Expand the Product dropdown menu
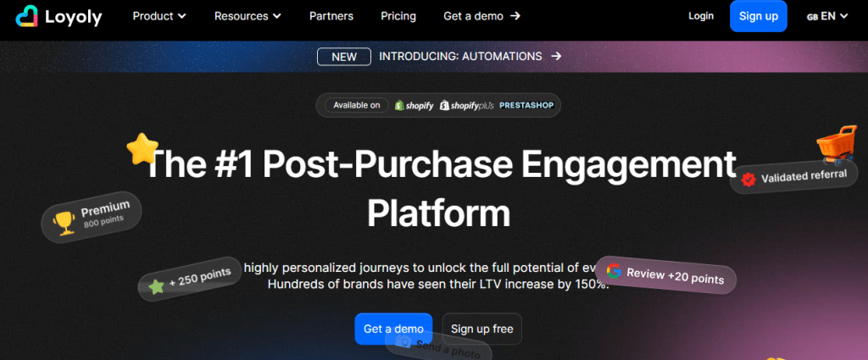The width and height of the screenshot is (868, 360). pyautogui.click(x=159, y=16)
